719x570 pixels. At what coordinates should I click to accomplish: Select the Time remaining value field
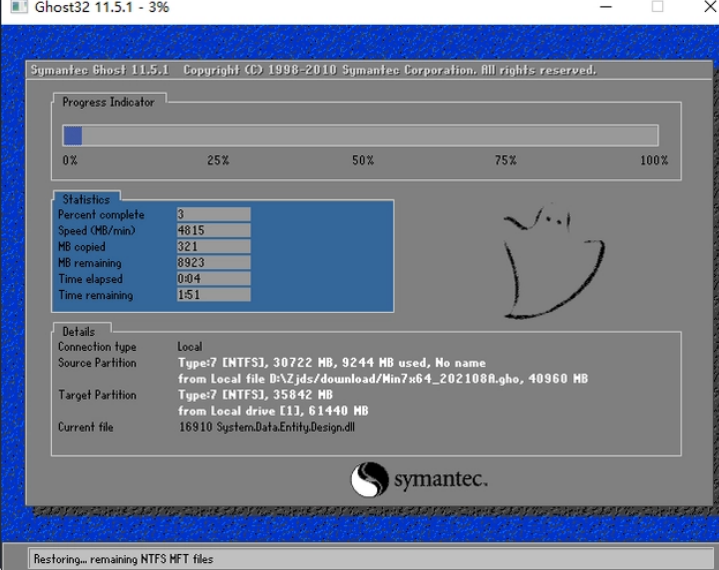[x=212, y=295]
